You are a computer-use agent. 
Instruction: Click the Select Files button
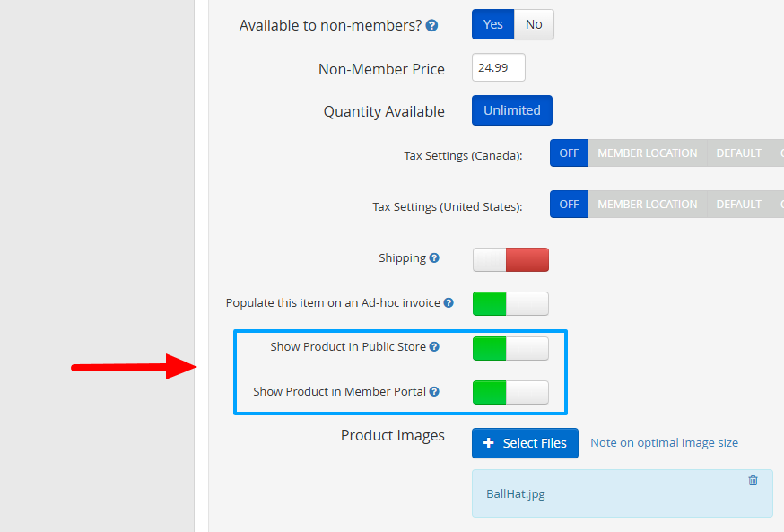[525, 443]
